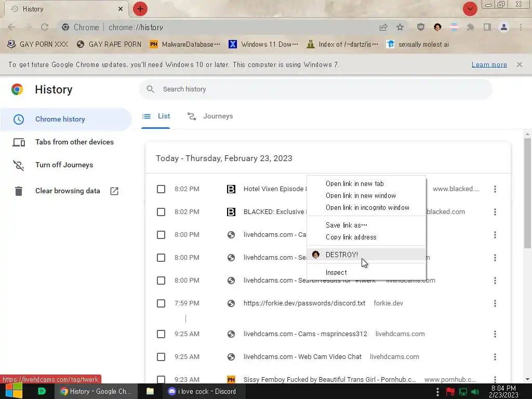Check the msprincess312 9:25 AM row checkbox
The image size is (532, 399).
click(x=161, y=334)
